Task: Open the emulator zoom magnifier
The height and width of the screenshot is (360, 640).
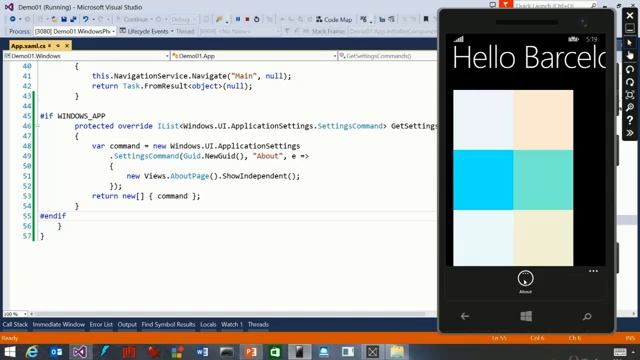Action: 630,107
